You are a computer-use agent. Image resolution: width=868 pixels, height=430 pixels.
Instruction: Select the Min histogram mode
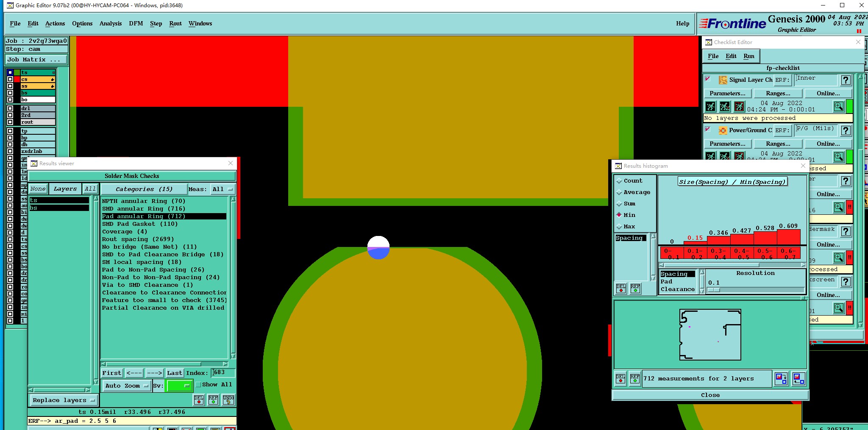tap(619, 215)
